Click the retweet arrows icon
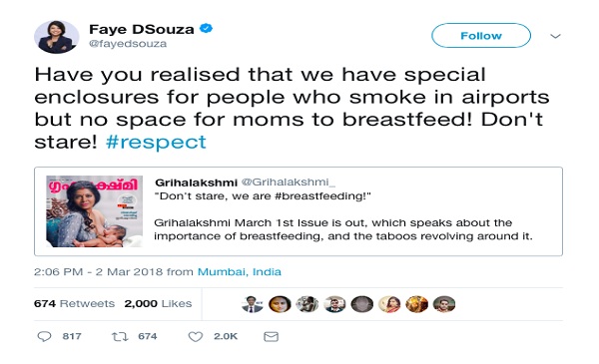This screenshot has width=599, height=364. coord(120,336)
